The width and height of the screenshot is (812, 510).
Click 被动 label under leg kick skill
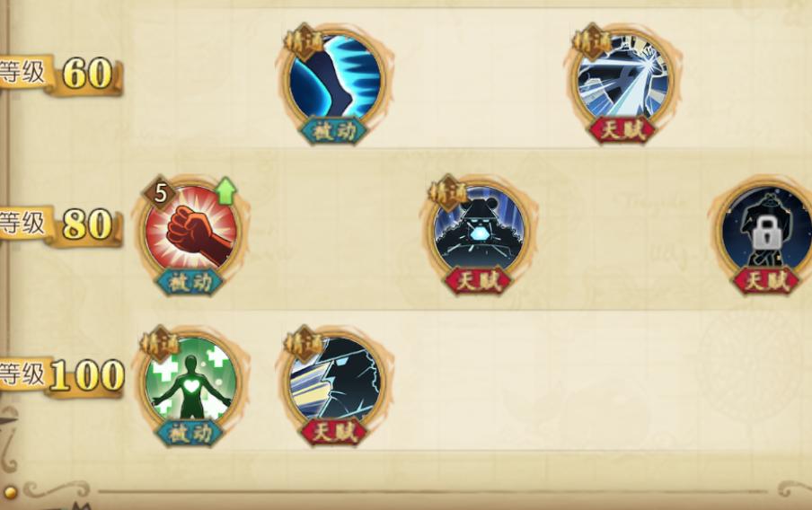[334, 131]
